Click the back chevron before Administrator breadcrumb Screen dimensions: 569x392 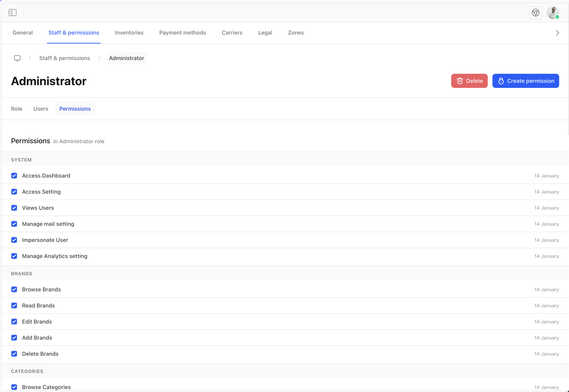point(100,58)
